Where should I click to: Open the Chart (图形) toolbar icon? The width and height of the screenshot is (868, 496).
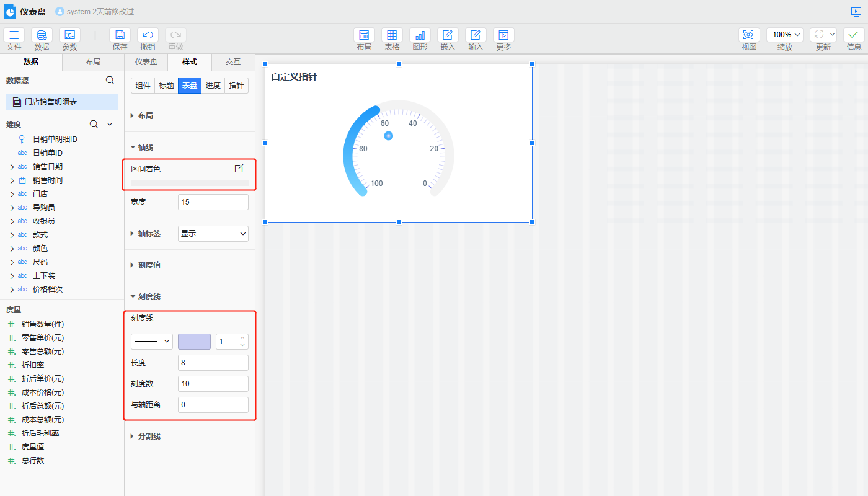[x=420, y=35]
